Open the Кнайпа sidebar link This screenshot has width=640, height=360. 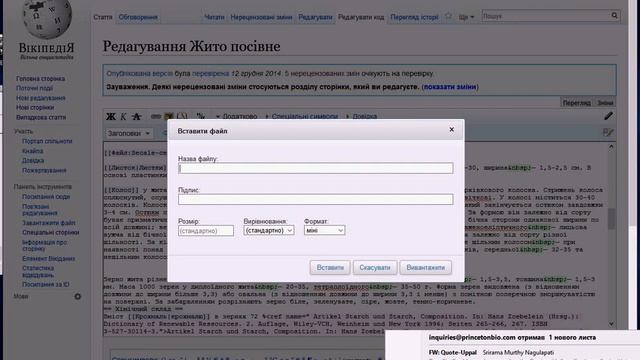tap(33, 151)
